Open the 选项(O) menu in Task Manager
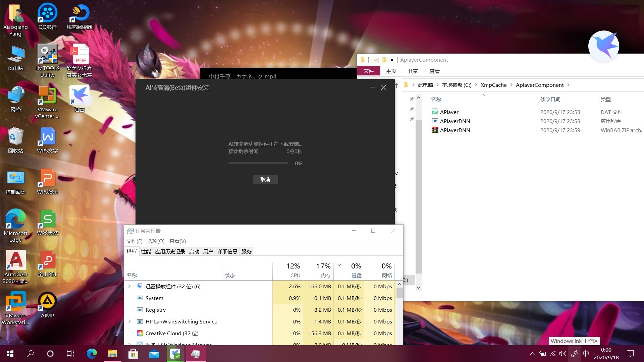The height and width of the screenshot is (362, 644). [156, 241]
